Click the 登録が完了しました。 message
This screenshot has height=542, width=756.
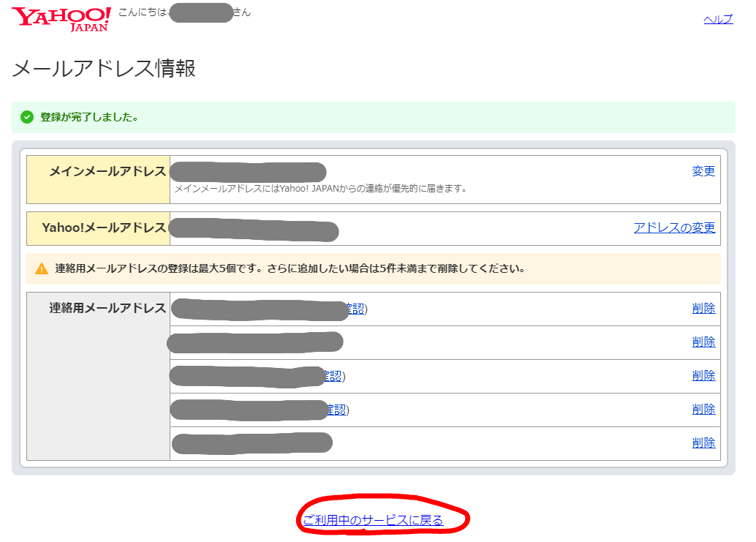[x=90, y=117]
